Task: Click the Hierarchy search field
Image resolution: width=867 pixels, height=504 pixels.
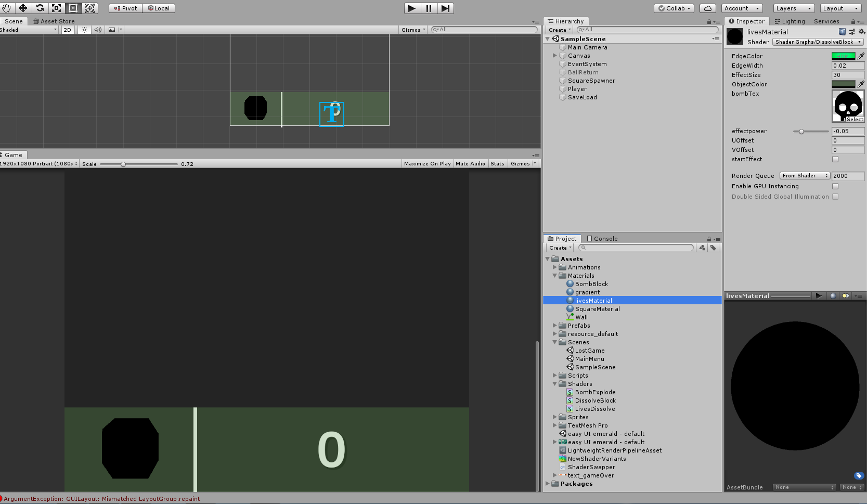Action: coord(646,30)
